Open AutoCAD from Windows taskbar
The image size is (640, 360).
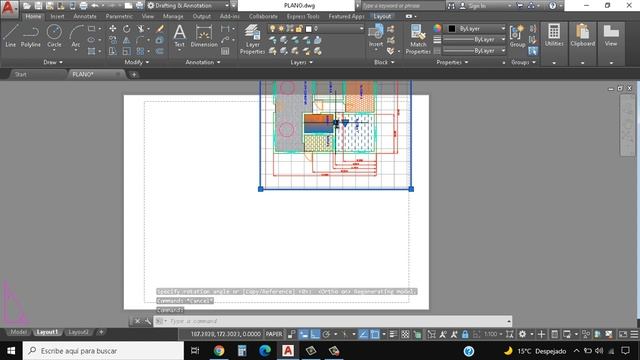pyautogui.click(x=288, y=351)
